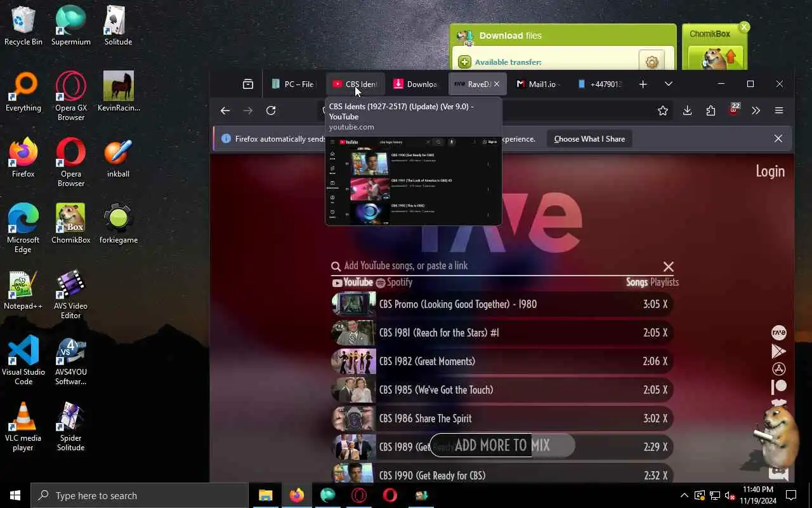Viewport: 812px width, 508px height.
Task: Open the KevinRacing horse desktop icon
Action: [x=119, y=91]
